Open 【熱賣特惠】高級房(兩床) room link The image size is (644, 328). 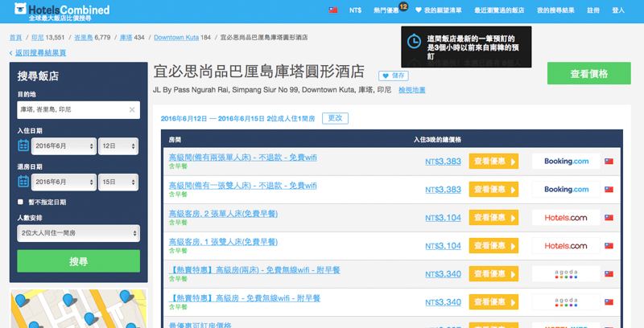point(254,270)
